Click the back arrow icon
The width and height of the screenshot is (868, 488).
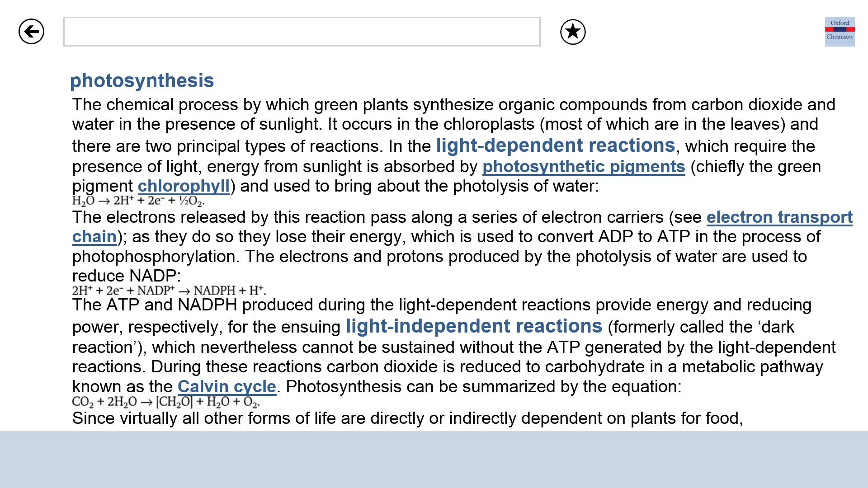tap(31, 32)
